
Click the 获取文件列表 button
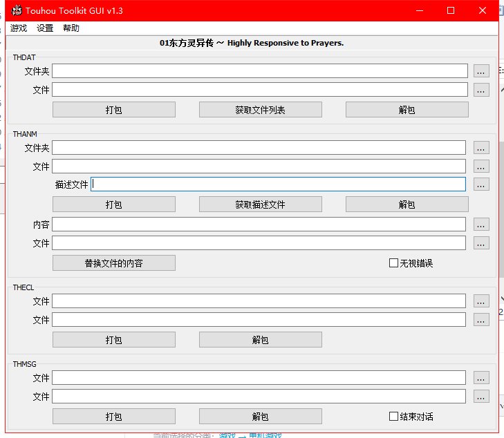click(261, 110)
